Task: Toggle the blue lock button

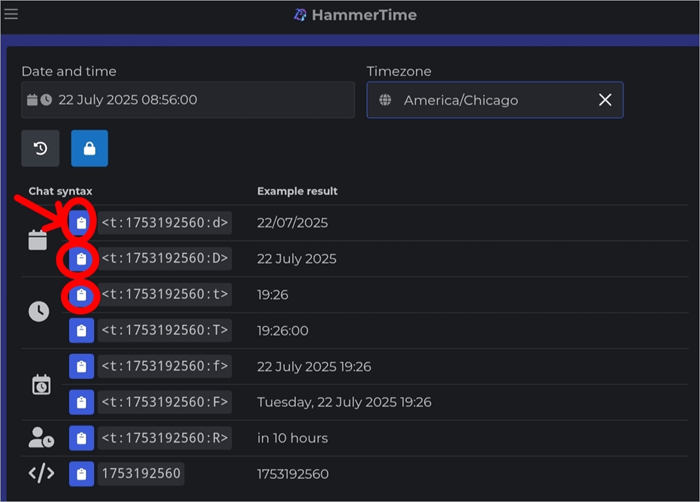Action: (x=89, y=148)
